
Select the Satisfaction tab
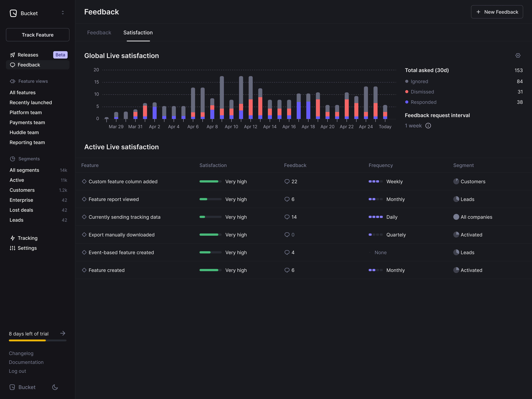pos(138,33)
